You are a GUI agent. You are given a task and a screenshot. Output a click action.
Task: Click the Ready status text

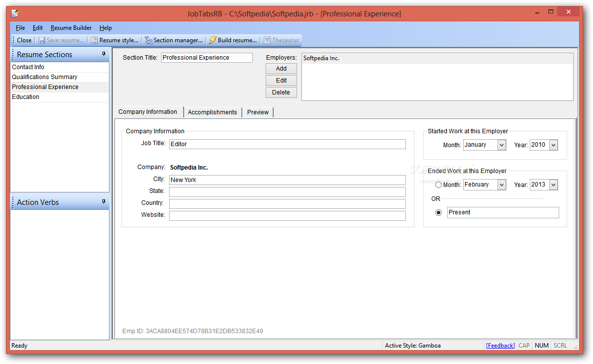click(19, 346)
